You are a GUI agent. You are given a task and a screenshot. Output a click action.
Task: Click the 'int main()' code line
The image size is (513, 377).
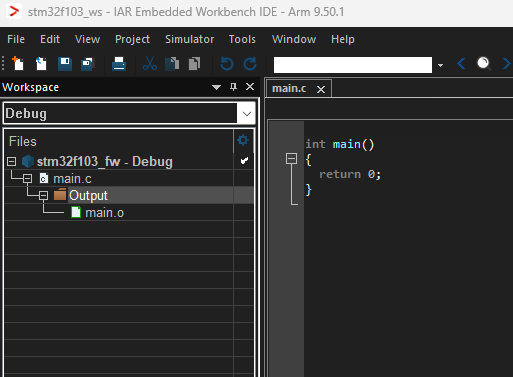[x=340, y=144]
